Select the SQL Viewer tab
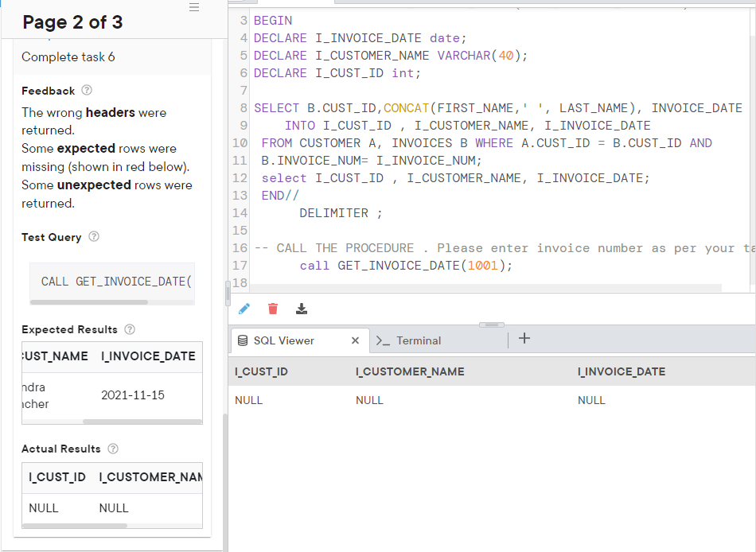Screen dimensions: 756x552 [x=286, y=340]
